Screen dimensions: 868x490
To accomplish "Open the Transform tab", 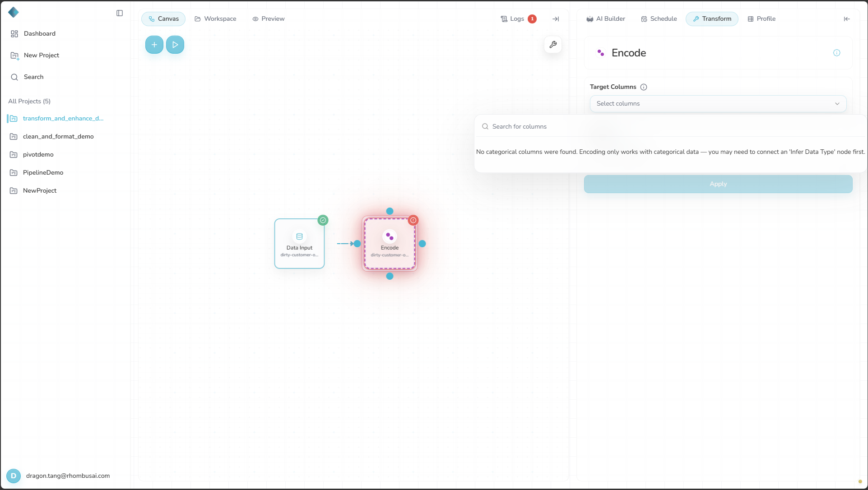I will coord(712,19).
